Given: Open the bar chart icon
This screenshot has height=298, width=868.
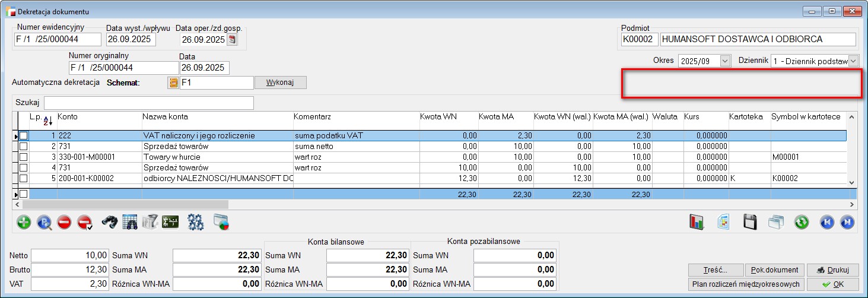Looking at the screenshot, I should point(696,223).
